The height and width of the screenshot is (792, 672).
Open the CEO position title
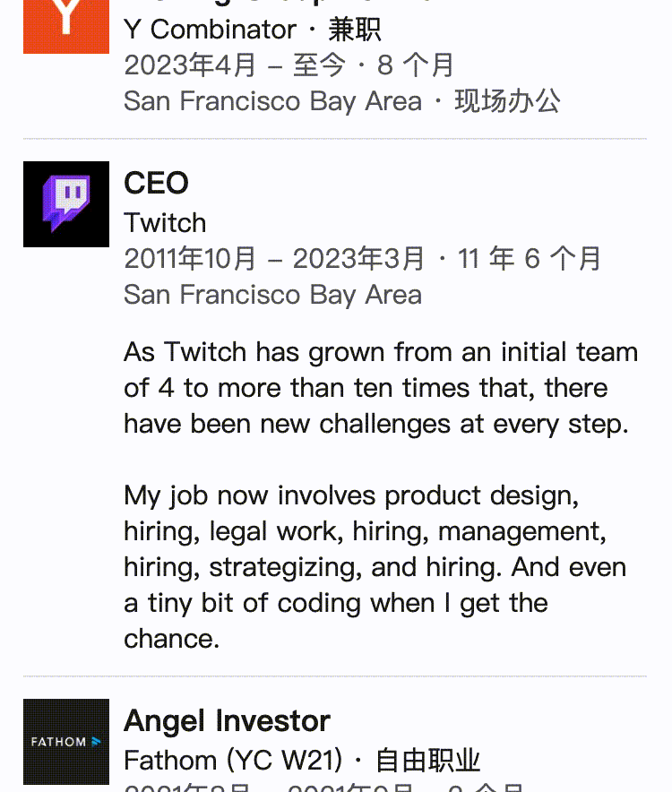(x=156, y=183)
